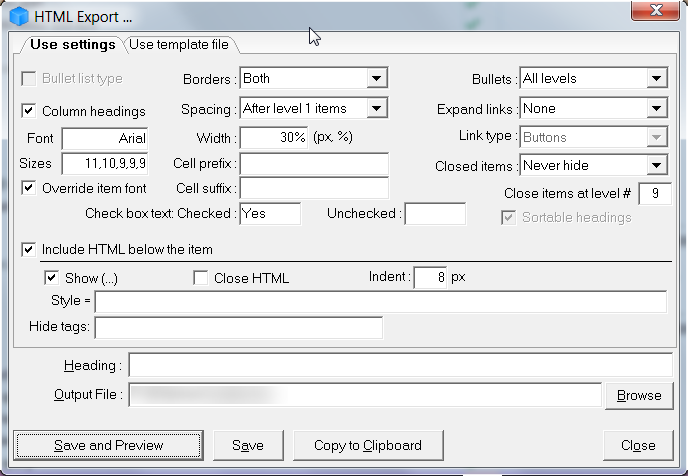The width and height of the screenshot is (688, 476).
Task: Open the Closed items dropdown
Action: [656, 165]
